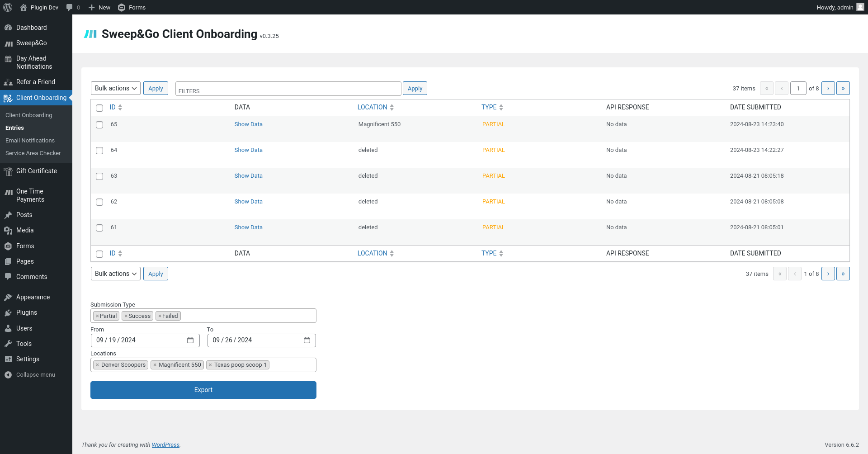868x454 pixels.
Task: Toggle the select-all checkbox in table header
Action: tap(99, 108)
